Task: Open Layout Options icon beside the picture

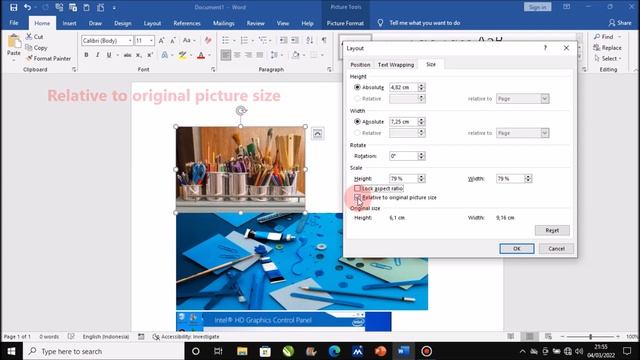Action: coord(318,134)
